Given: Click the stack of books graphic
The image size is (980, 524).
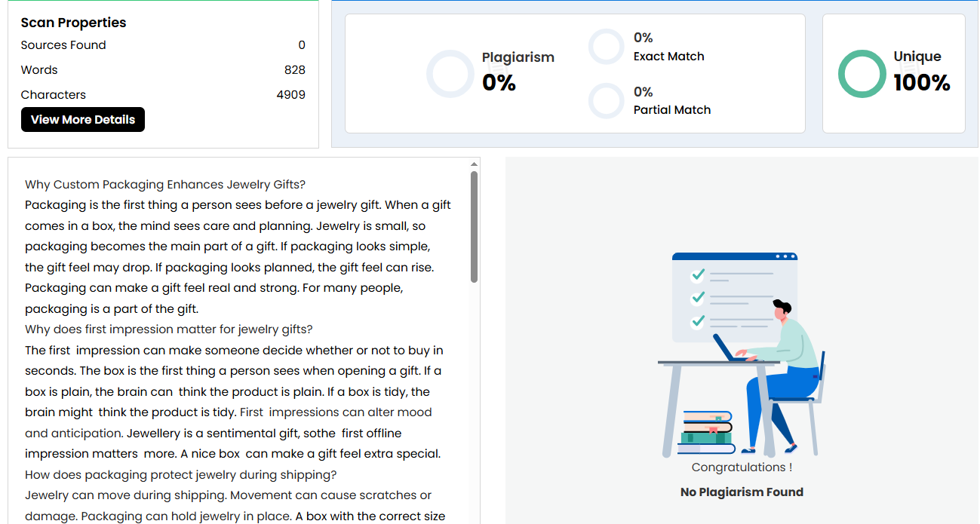Looking at the screenshot, I should coord(708,433).
